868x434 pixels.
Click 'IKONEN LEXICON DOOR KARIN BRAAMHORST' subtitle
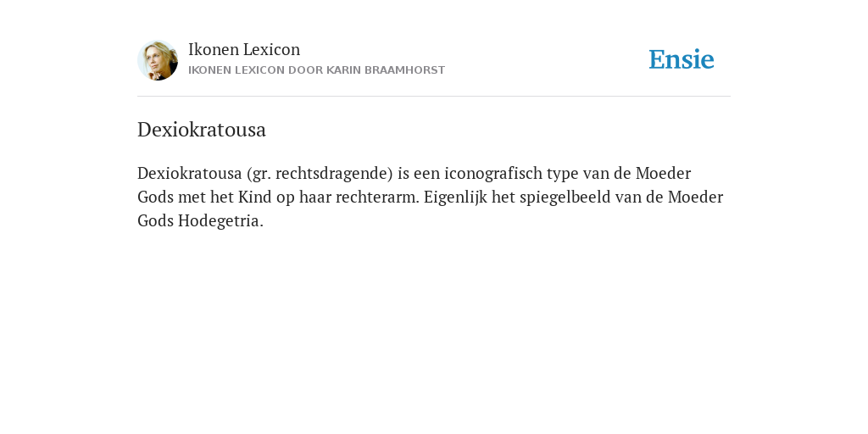coord(317,70)
